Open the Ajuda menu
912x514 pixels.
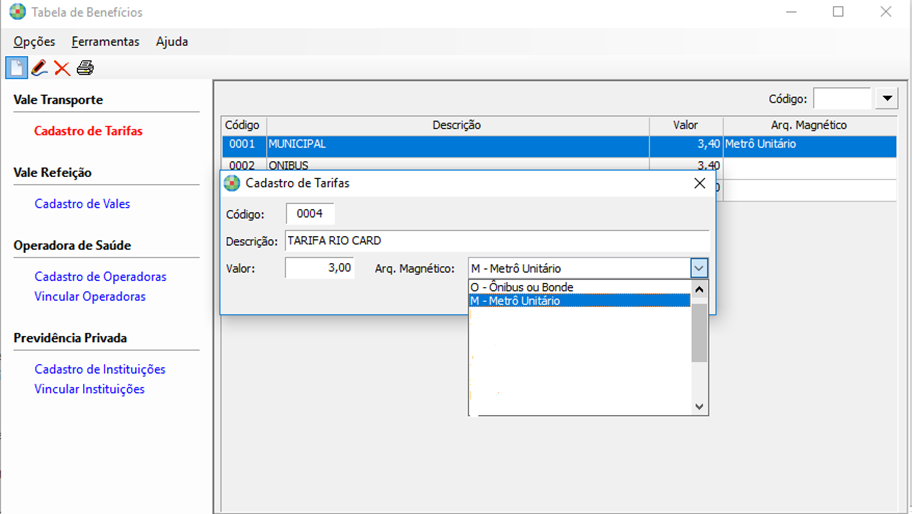[x=171, y=42]
